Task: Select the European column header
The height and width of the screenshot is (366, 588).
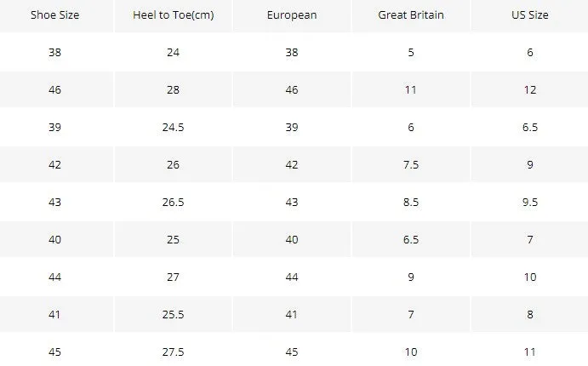Action: [292, 15]
